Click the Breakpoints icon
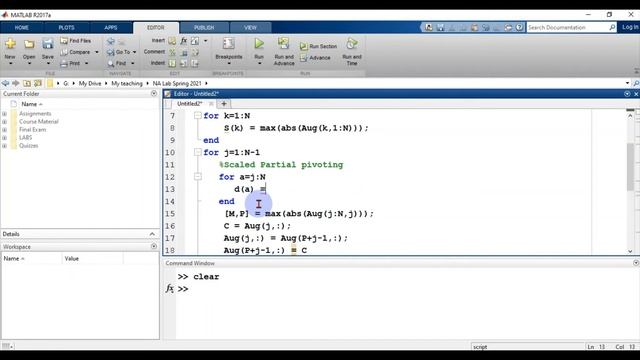The image size is (640, 360). click(229, 44)
